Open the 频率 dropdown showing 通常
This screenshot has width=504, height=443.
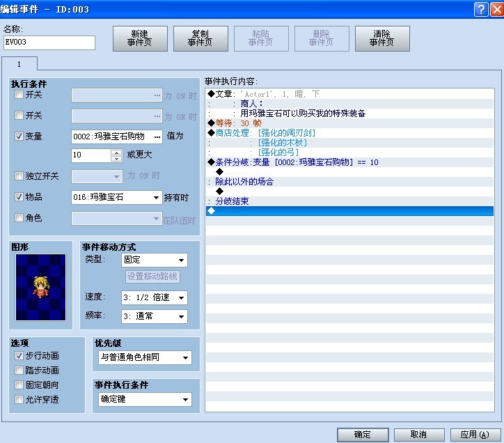pyautogui.click(x=155, y=316)
